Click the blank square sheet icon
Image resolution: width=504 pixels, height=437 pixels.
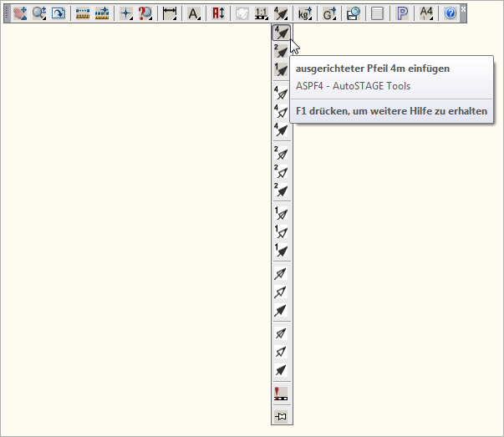[377, 13]
